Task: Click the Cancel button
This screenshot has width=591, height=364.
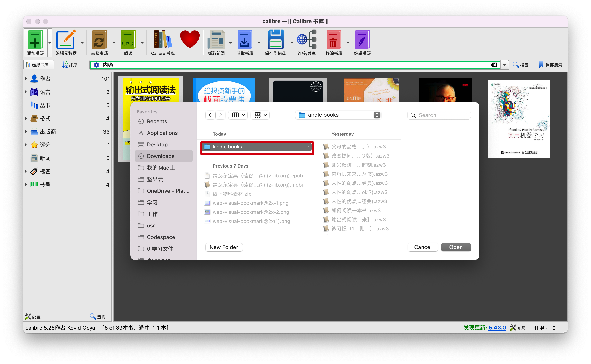Action: pyautogui.click(x=423, y=247)
